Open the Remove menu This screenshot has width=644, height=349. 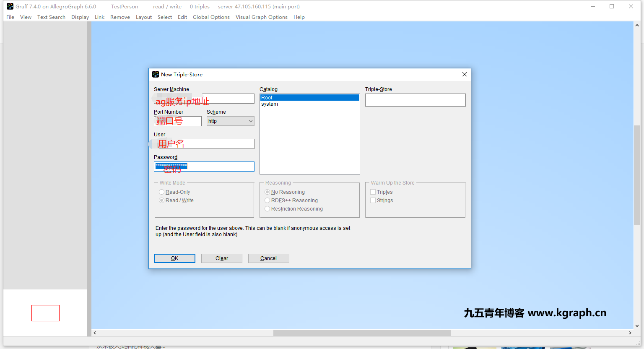(x=120, y=17)
